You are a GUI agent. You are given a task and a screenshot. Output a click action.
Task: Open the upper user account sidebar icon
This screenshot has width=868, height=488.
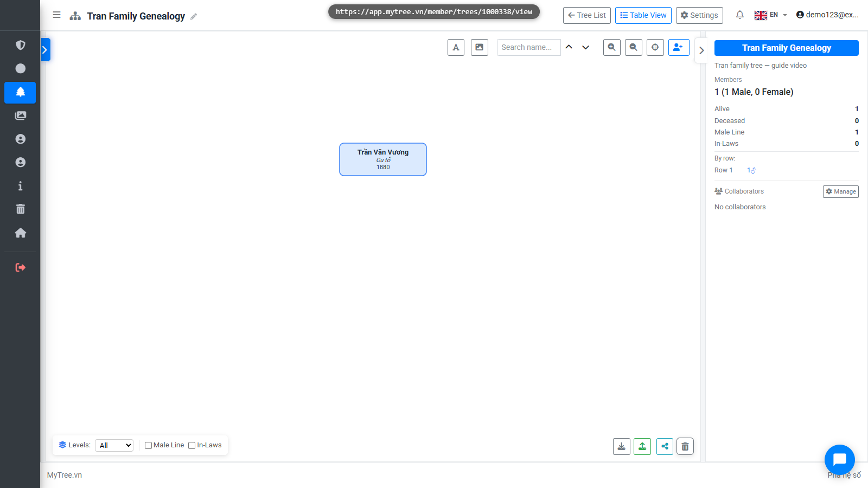click(21, 139)
